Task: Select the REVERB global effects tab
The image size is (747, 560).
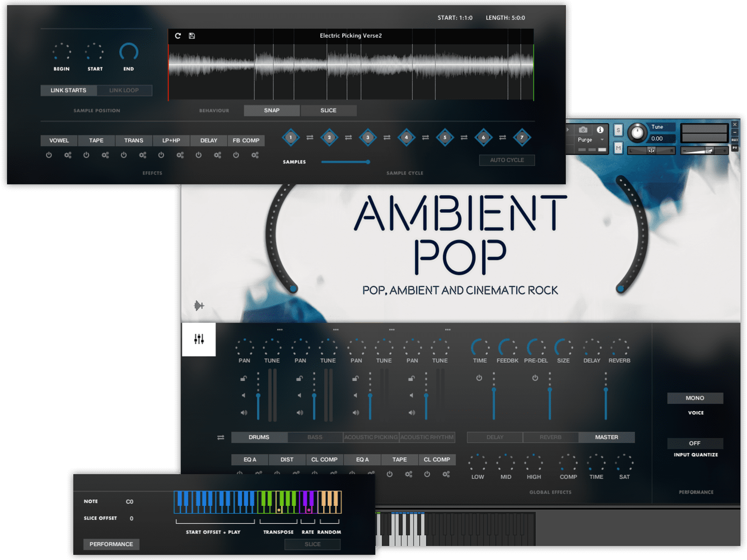Action: pos(550,437)
